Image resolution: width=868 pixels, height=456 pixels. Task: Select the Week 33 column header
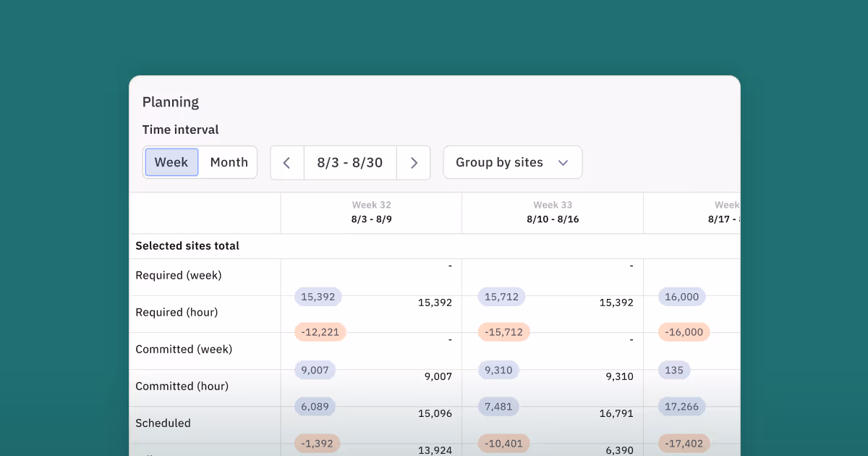pyautogui.click(x=553, y=212)
